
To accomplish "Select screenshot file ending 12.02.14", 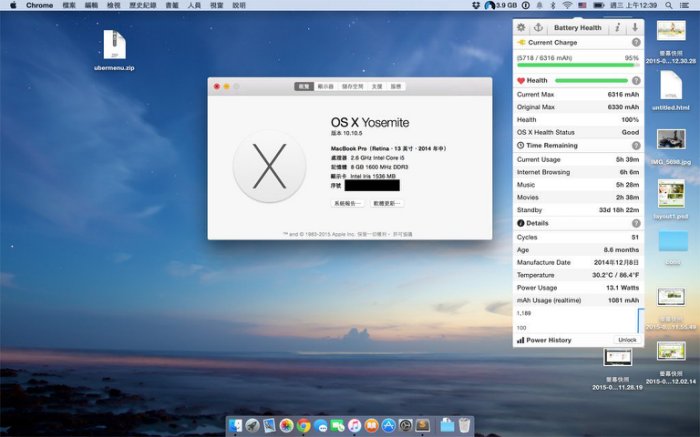I will (671, 362).
